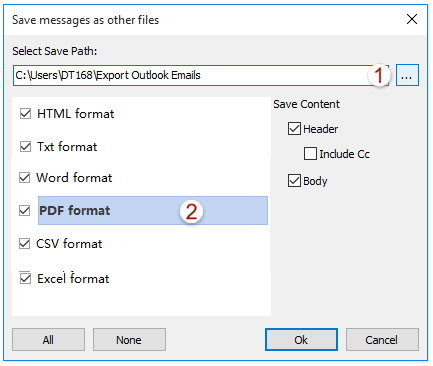Enable the Include Cc option
This screenshot has width=433, height=366.
310,154
